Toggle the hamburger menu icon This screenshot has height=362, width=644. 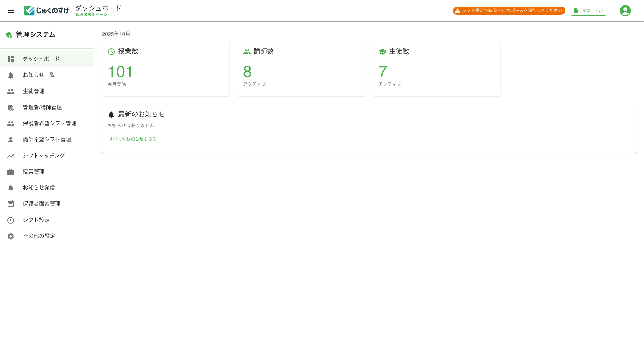(x=11, y=11)
